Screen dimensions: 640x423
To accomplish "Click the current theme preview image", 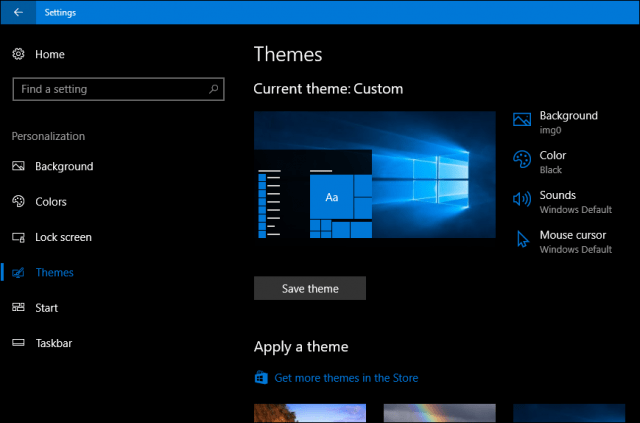I will click(x=375, y=174).
